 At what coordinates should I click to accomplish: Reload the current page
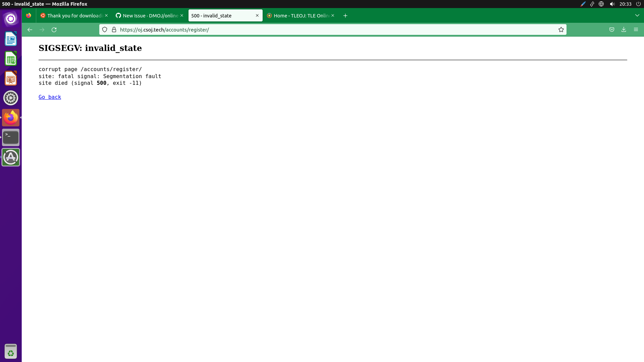(54, 29)
